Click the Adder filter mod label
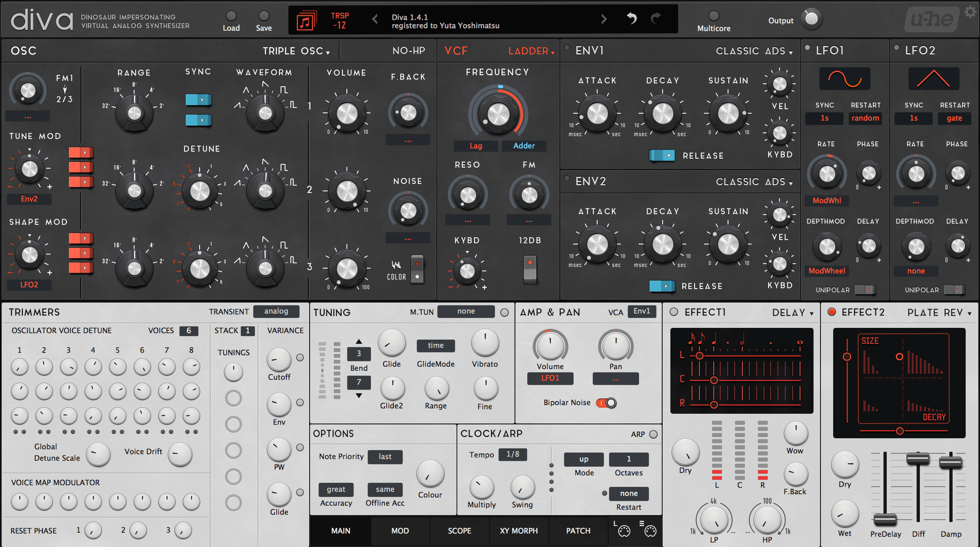The height and width of the screenshot is (547, 980). click(524, 146)
